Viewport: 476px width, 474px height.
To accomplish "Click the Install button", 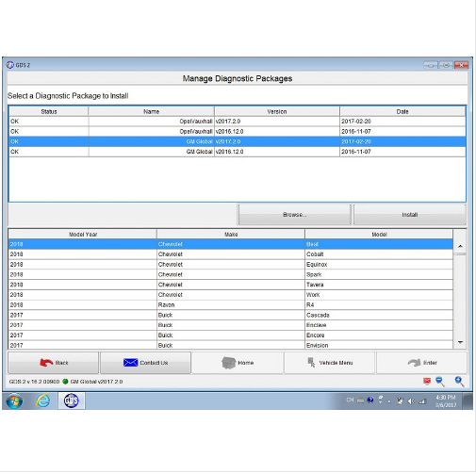I will (410, 215).
